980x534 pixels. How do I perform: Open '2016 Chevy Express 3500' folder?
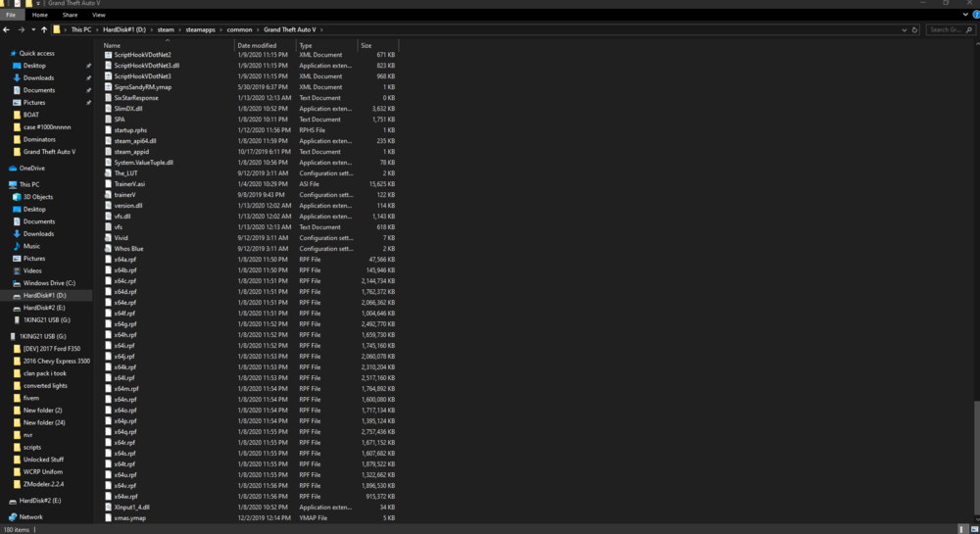pyautogui.click(x=56, y=361)
